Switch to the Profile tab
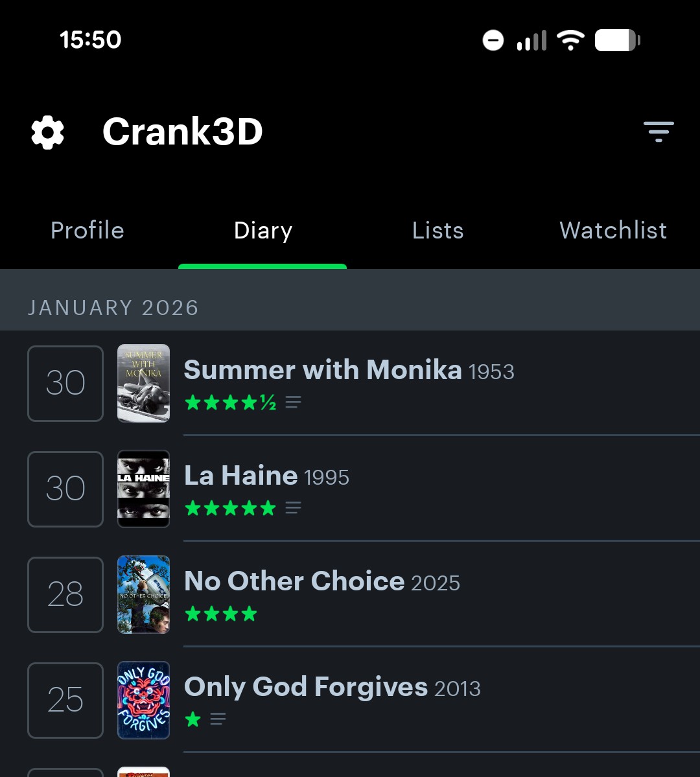Viewport: 700px width, 777px height. point(87,231)
